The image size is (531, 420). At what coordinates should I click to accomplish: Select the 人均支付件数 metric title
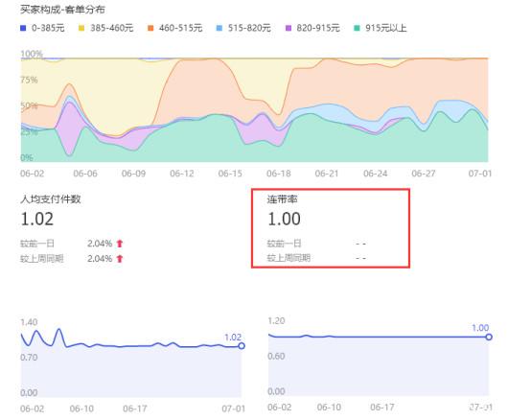coord(51,199)
